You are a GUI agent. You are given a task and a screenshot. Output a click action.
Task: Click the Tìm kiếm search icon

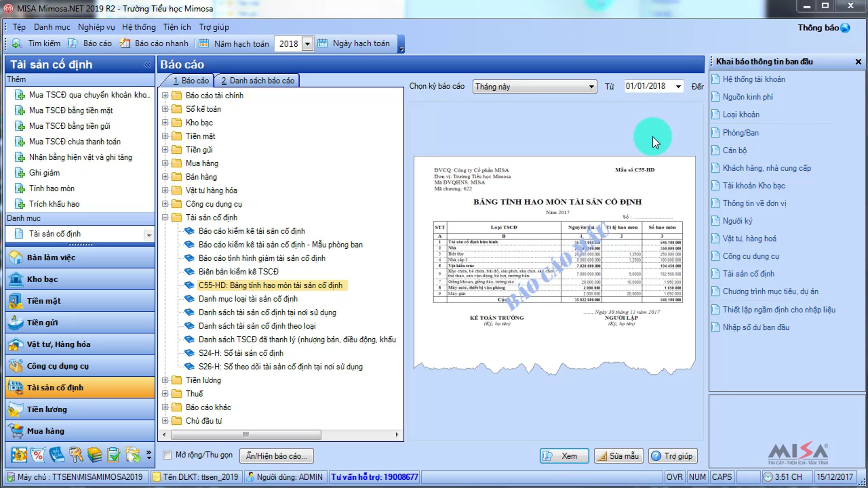pyautogui.click(x=17, y=44)
